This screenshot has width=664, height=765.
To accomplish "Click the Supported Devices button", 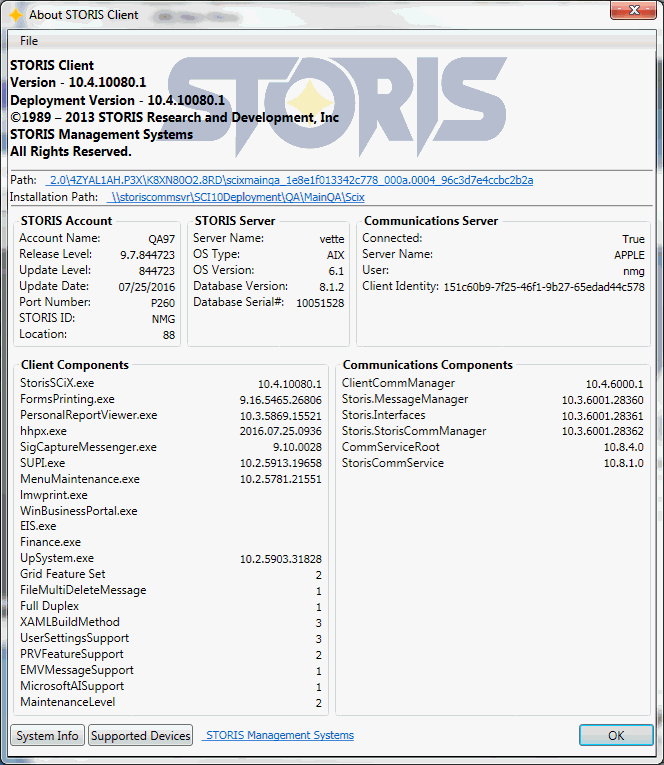I will coord(140,735).
